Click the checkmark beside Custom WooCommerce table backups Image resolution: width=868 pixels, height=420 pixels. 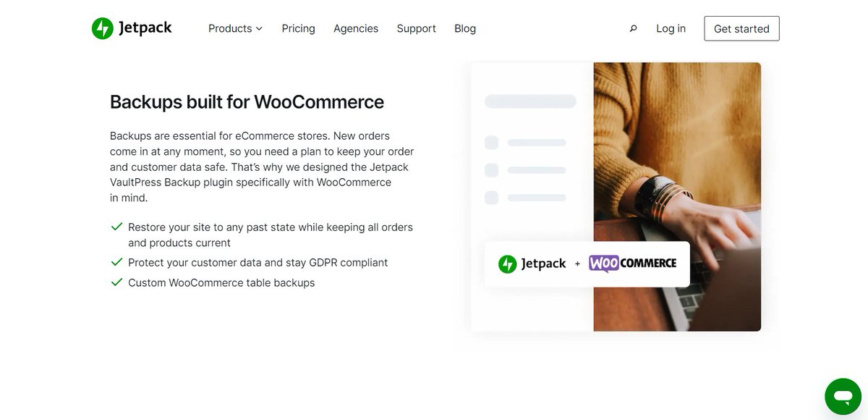[116, 282]
